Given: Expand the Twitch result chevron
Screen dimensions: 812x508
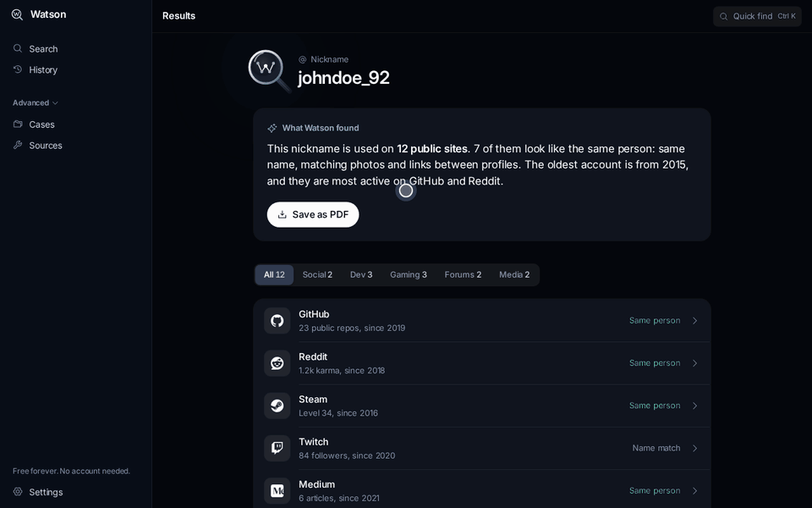Looking at the screenshot, I should click(695, 449).
